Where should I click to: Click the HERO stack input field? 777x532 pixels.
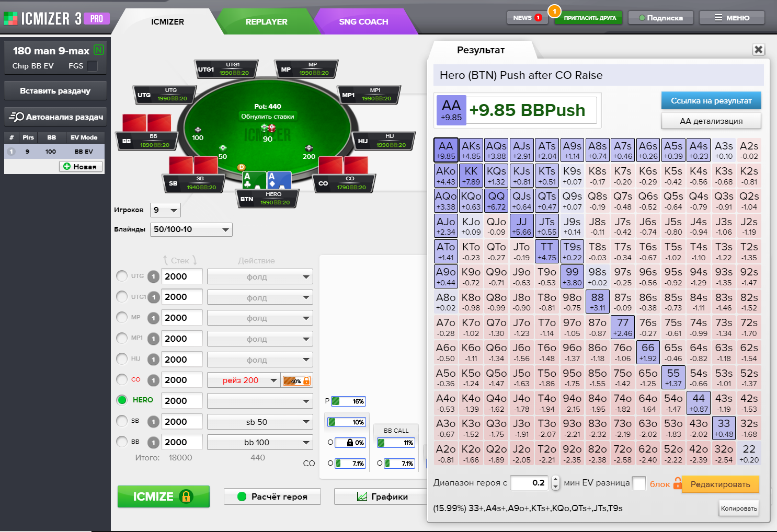click(181, 401)
